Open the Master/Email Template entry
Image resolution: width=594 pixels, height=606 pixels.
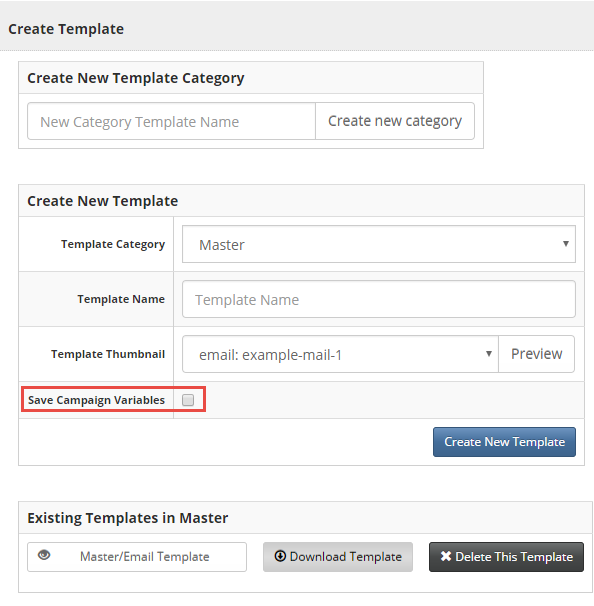coord(137,557)
